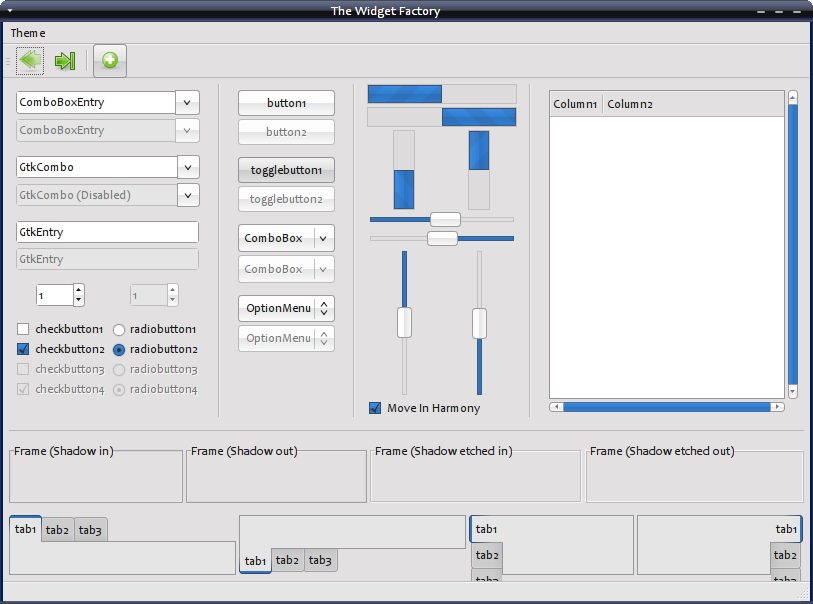The width and height of the screenshot is (813, 604).
Task: Click the lower inverted horizontal slider handle
Action: (x=442, y=238)
